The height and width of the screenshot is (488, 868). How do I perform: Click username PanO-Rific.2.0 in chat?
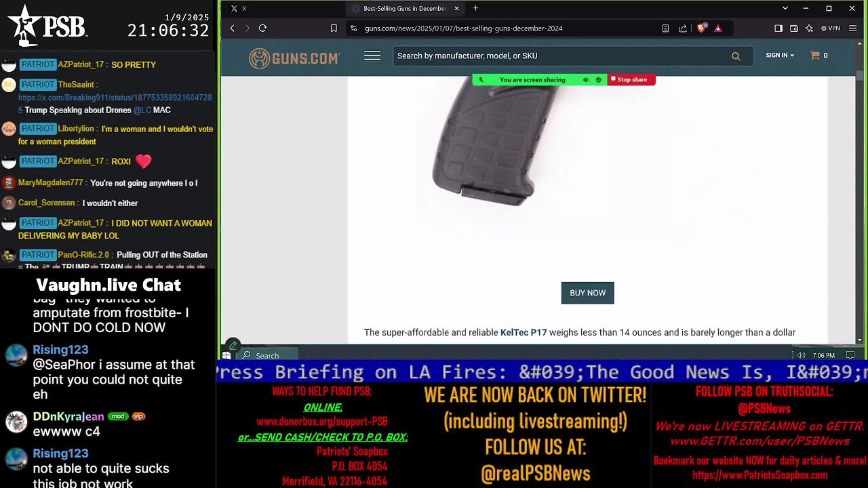(x=83, y=255)
